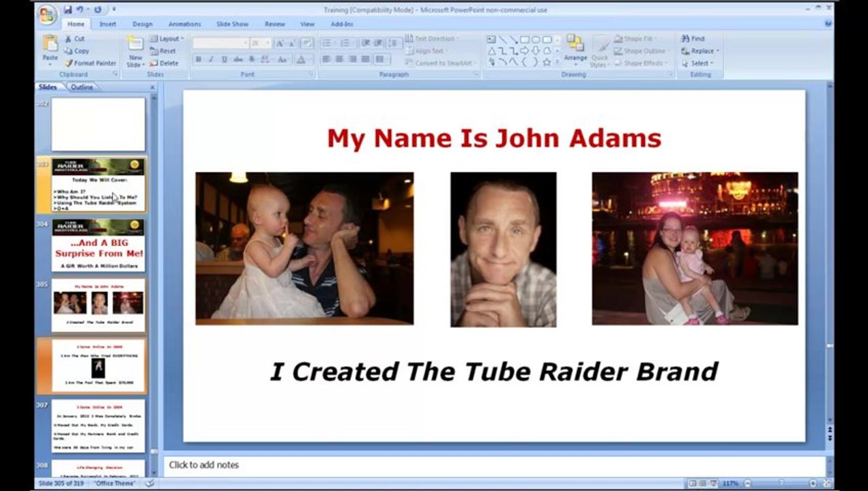Viewport: 868px width, 491px height.
Task: Switch to the Design ribbon tab
Action: [x=143, y=24]
